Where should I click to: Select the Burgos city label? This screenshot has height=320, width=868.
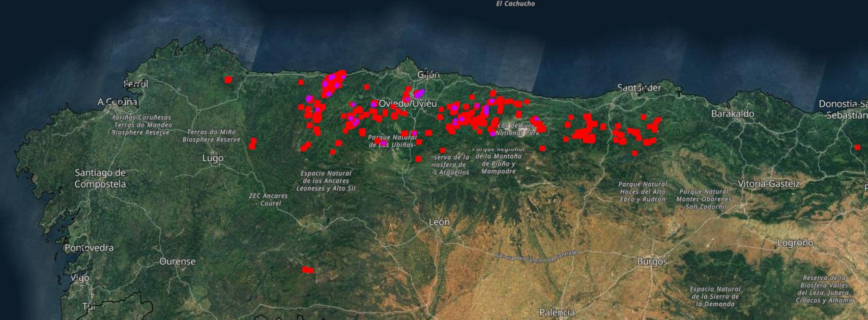pyautogui.click(x=652, y=261)
